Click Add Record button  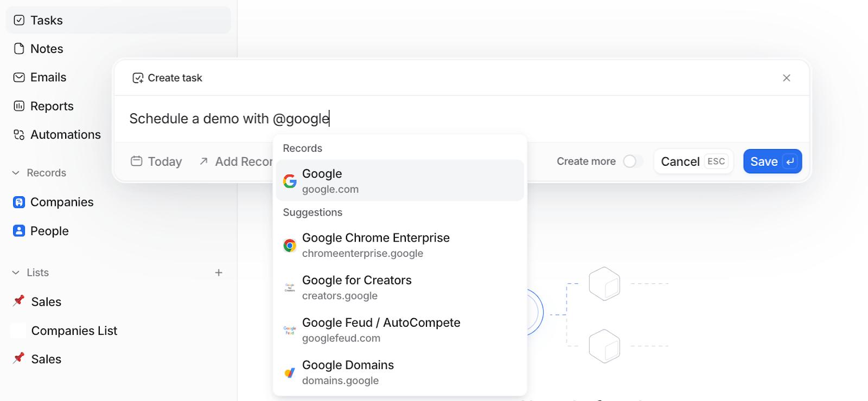[x=235, y=161]
